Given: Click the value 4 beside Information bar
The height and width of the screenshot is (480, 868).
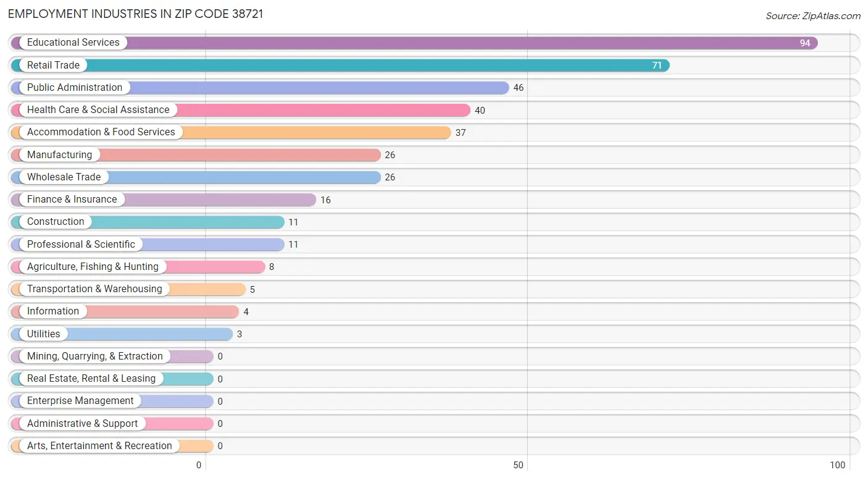Looking at the screenshot, I should tap(246, 312).
